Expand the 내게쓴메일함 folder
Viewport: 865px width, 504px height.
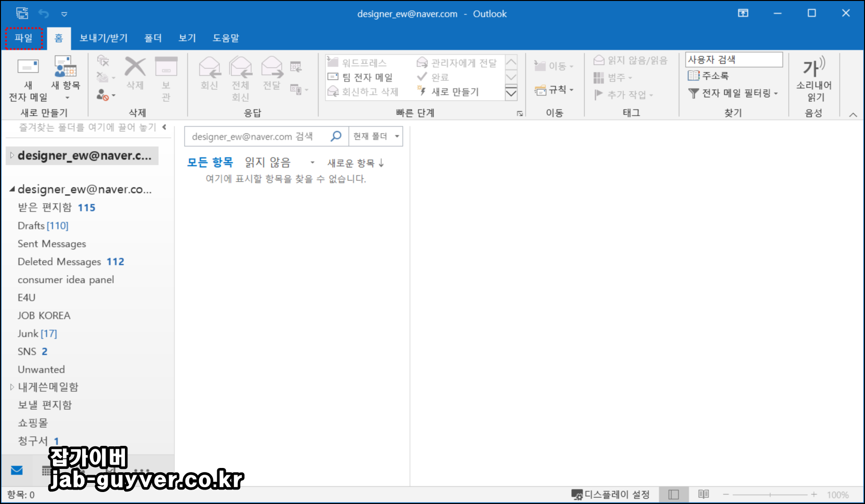coord(12,387)
